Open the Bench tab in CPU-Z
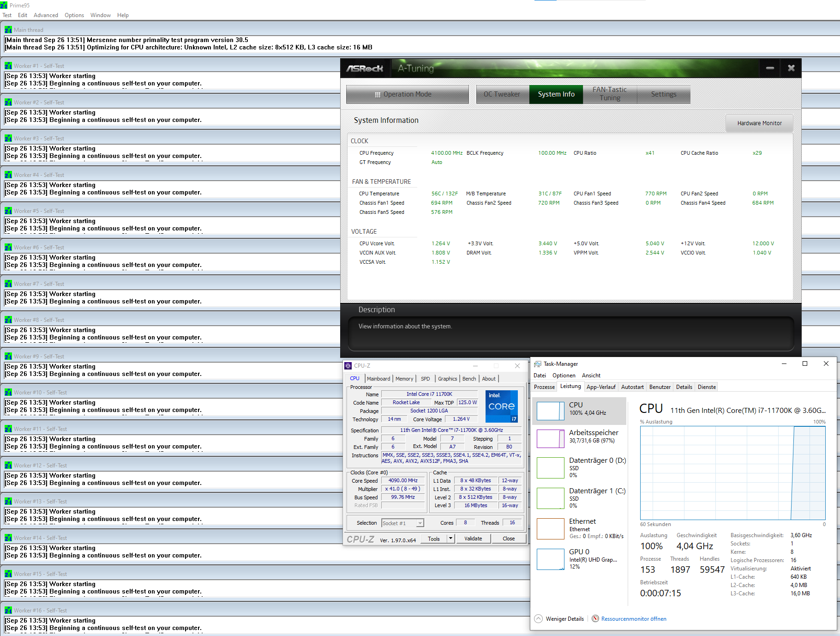 pos(469,379)
